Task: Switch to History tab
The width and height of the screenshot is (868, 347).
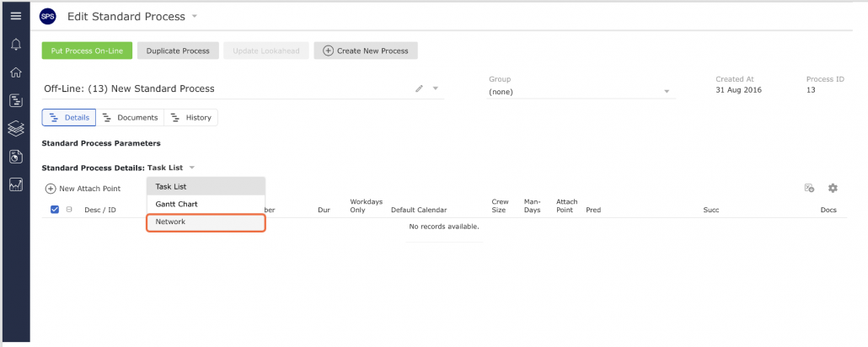Action: (191, 118)
